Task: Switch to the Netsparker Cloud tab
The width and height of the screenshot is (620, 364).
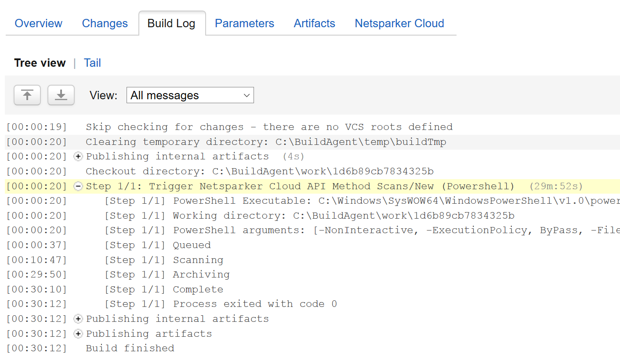Action: (x=399, y=23)
